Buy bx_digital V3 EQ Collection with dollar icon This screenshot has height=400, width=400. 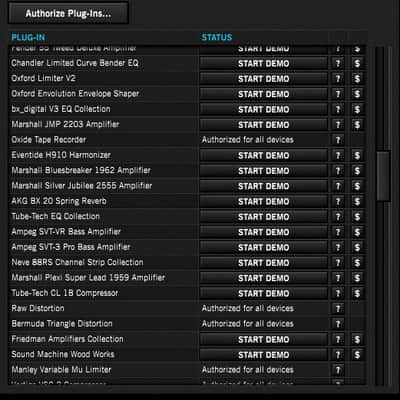357,109
